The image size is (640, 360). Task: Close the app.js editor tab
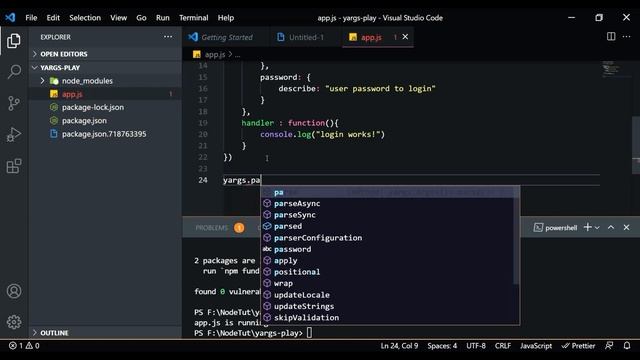point(405,37)
